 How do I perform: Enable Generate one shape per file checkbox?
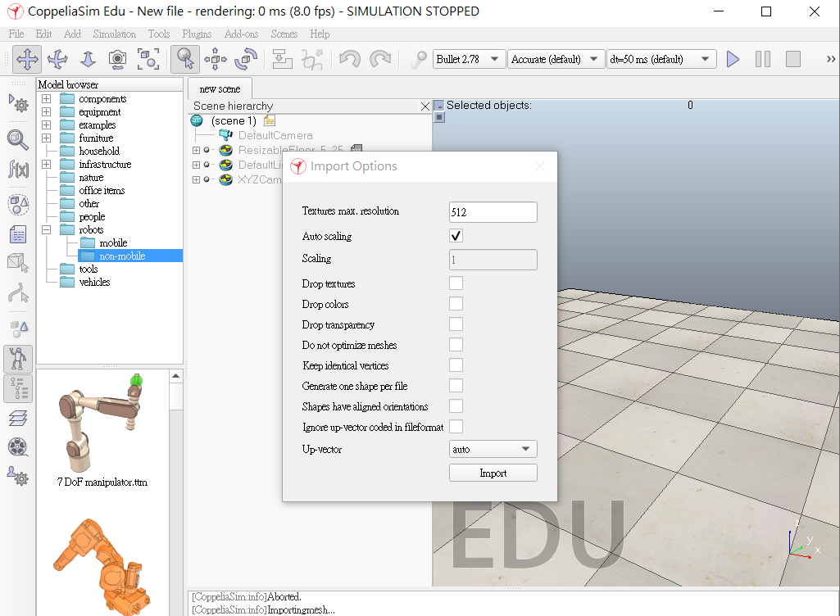pos(456,386)
